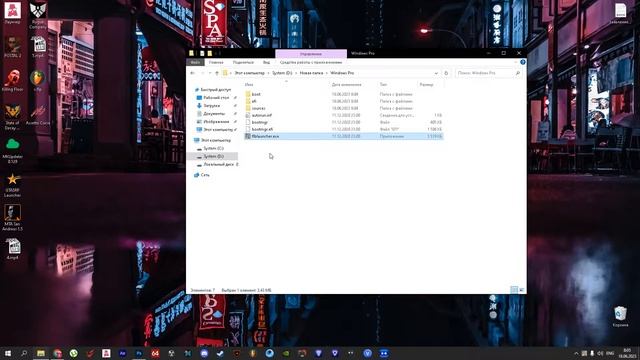Click the refresh button beside address bar

(446, 73)
